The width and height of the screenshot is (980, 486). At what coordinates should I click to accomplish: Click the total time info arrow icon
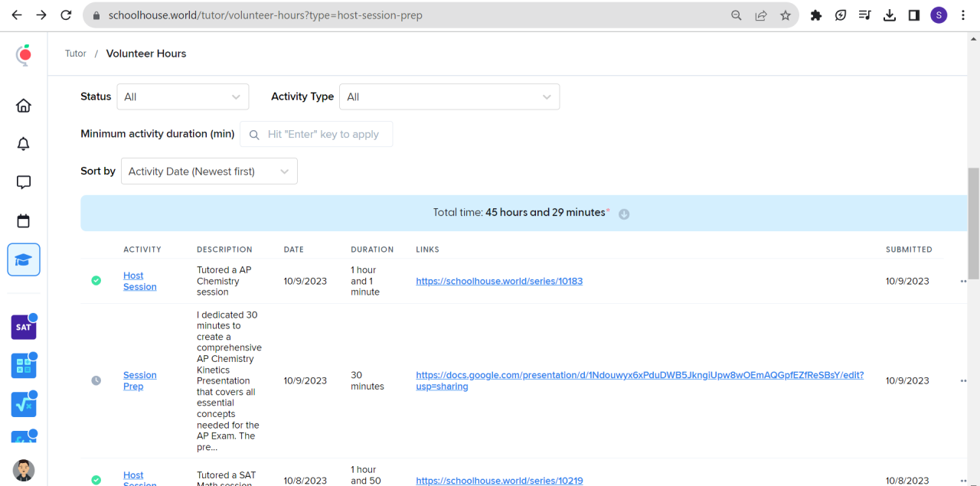point(624,214)
